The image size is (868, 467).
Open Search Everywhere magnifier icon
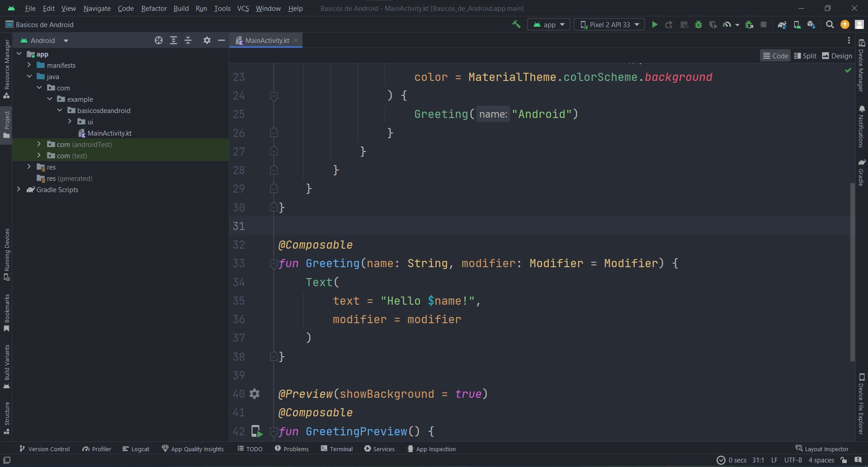(x=830, y=24)
